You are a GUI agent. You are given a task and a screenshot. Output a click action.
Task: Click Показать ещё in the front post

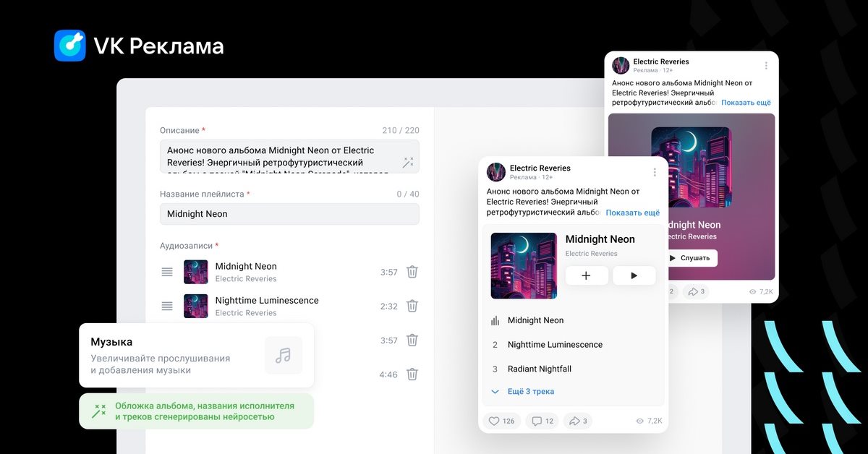click(632, 213)
